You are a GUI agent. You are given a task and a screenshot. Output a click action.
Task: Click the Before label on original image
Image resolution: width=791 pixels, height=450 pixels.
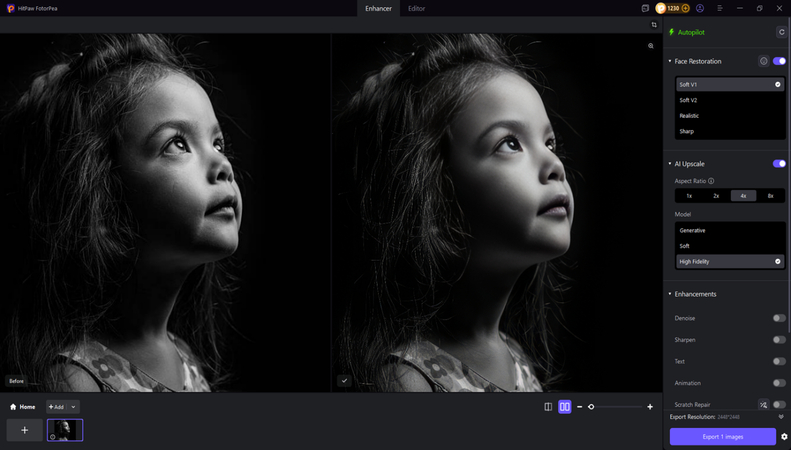click(16, 381)
